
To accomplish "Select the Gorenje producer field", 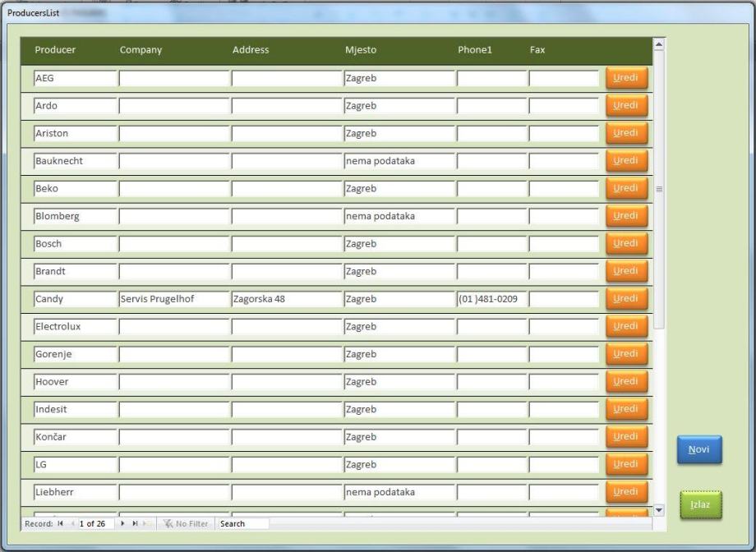I will pos(76,354).
